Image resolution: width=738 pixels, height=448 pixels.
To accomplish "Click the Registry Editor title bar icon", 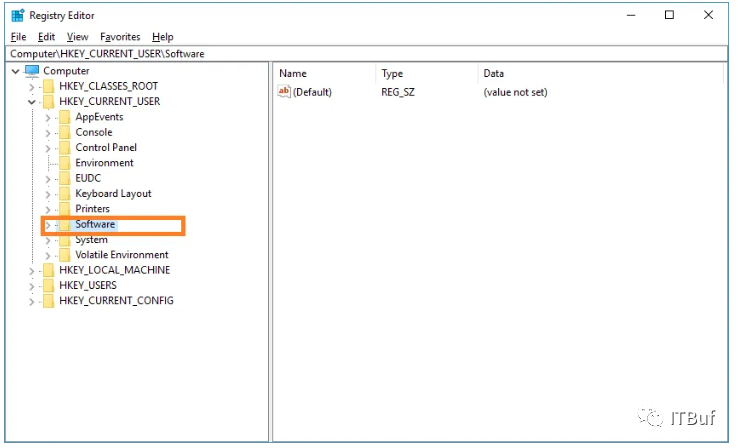I will coord(18,15).
